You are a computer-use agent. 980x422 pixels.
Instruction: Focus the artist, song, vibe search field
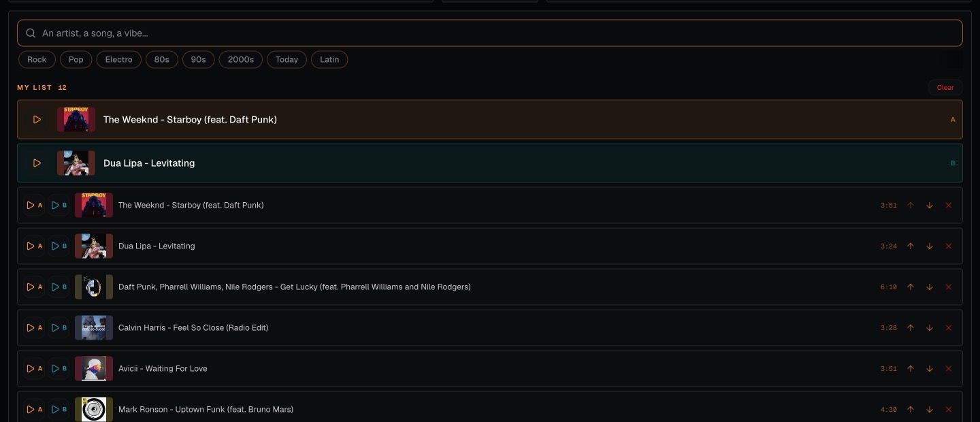click(x=490, y=33)
